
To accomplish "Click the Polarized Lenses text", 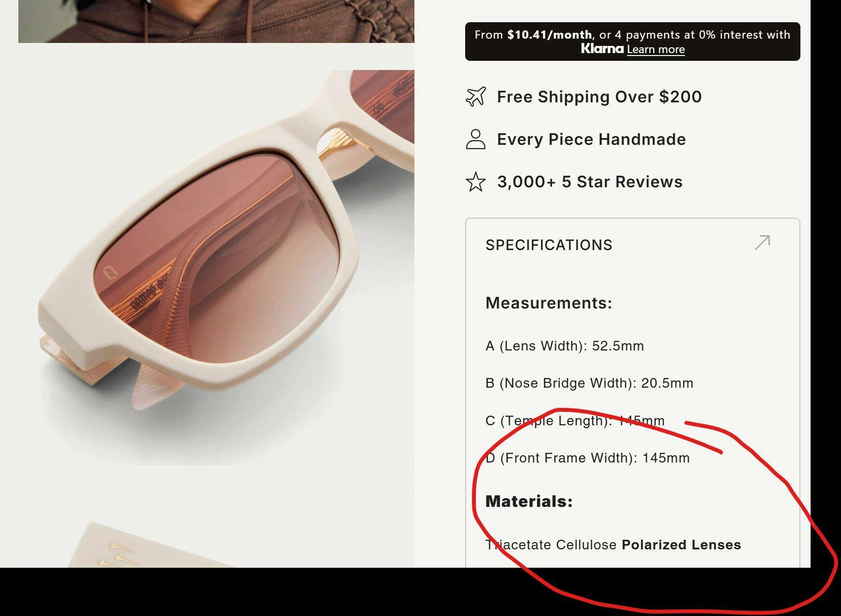I will [681, 545].
